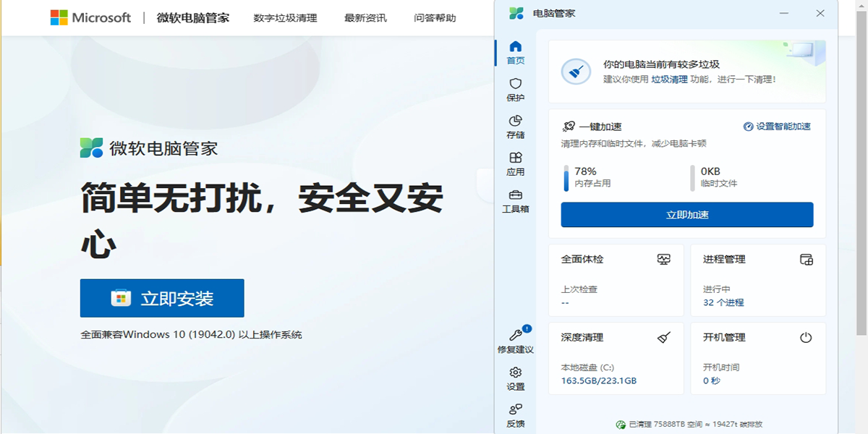The height and width of the screenshot is (434, 868).
Task: Click the 32 个进程 process count
Action: coord(723,302)
